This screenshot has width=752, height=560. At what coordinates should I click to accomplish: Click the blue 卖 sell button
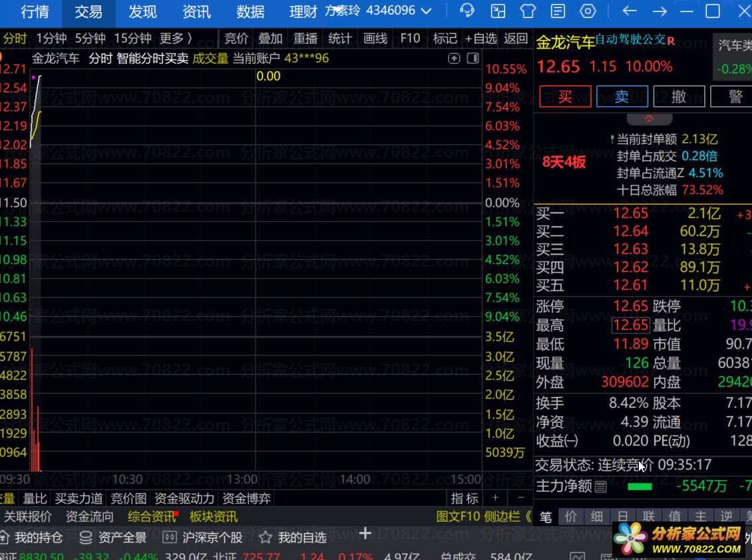622,96
